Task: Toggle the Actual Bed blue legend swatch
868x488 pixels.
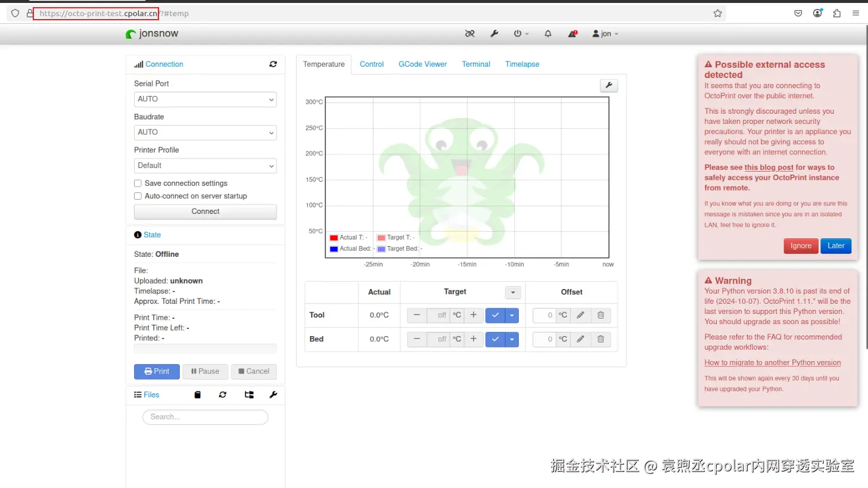Action: click(x=334, y=249)
